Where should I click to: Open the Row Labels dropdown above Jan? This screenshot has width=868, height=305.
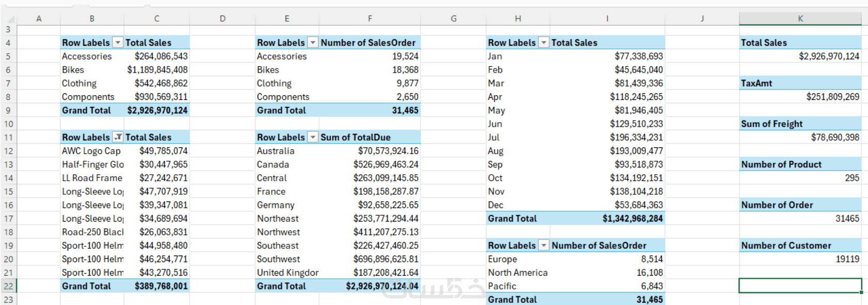(x=544, y=43)
